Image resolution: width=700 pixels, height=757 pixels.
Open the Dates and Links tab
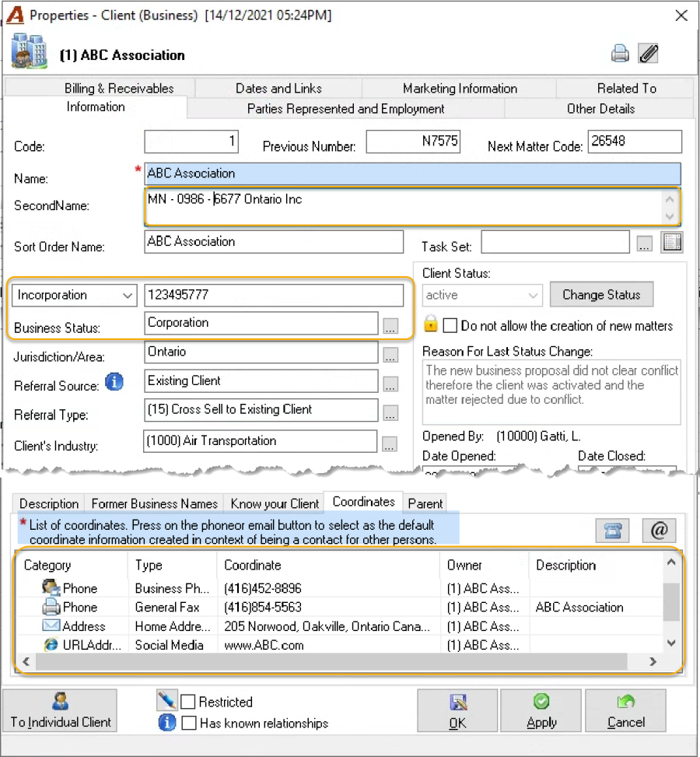[x=278, y=89]
